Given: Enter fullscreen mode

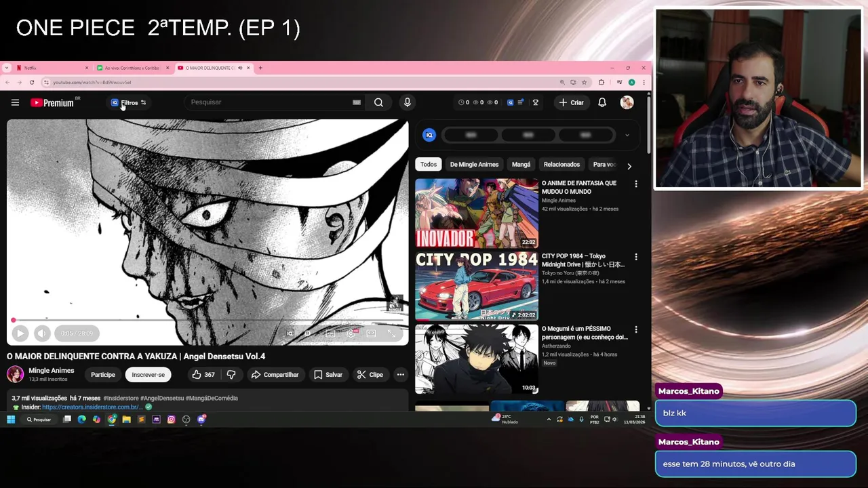Looking at the screenshot, I should [391, 333].
